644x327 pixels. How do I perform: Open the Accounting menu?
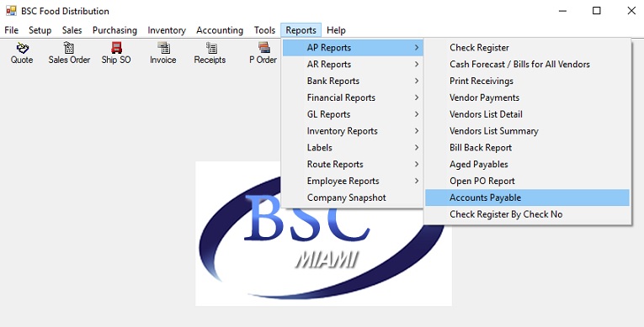pos(220,30)
